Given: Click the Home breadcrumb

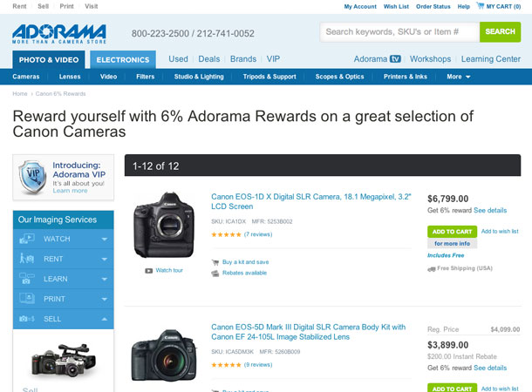Looking at the screenshot, I should coord(20,94).
